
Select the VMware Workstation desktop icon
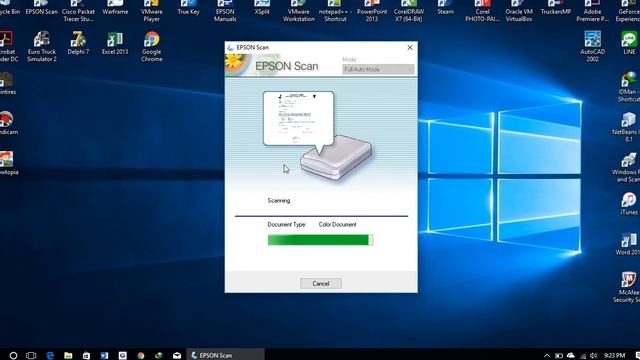(298, 11)
